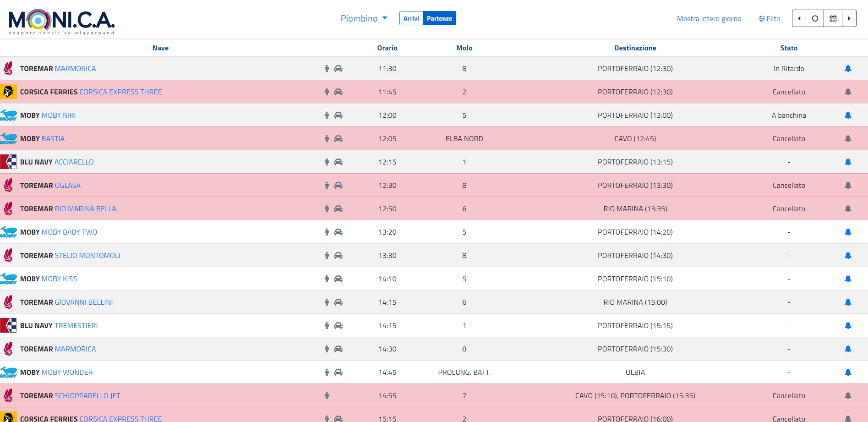Open MARMORICA ship link at 11:30

coord(76,69)
